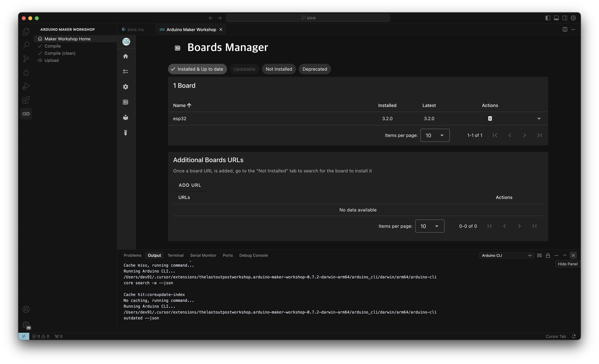599x364 pixels.
Task: Select the Deprecated filter chip
Action: point(315,69)
